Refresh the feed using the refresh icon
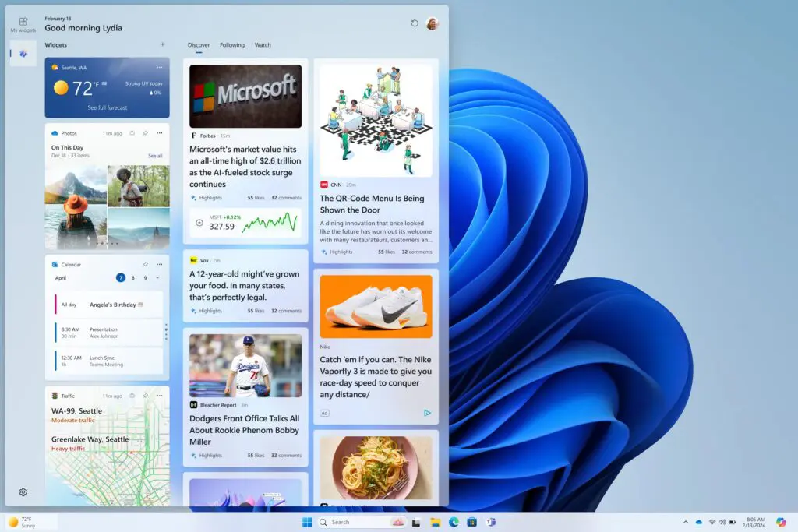Screen dimensions: 798x532 tap(414, 23)
